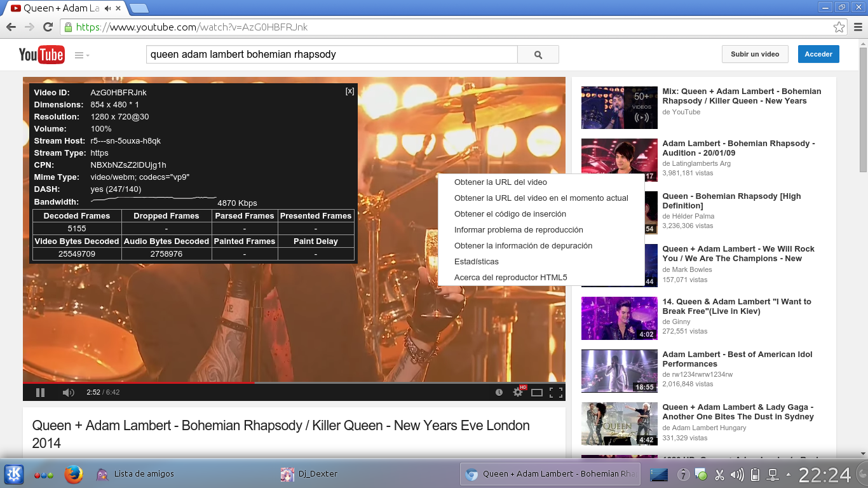Click the Subir un video button
Image resolution: width=868 pixels, height=488 pixels.
coord(755,54)
